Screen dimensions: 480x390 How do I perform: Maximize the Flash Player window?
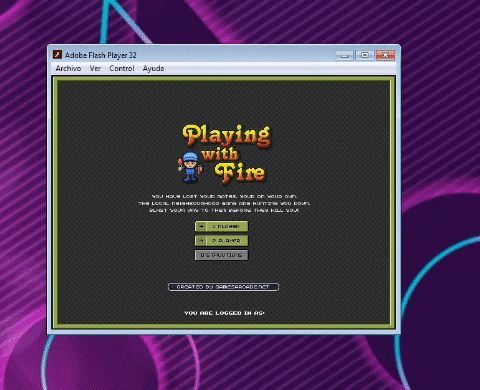coord(365,55)
